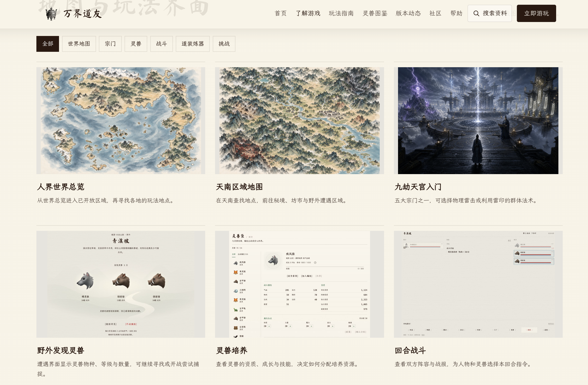Filter by 灵兽 category
The width and height of the screenshot is (588, 385).
(136, 44)
